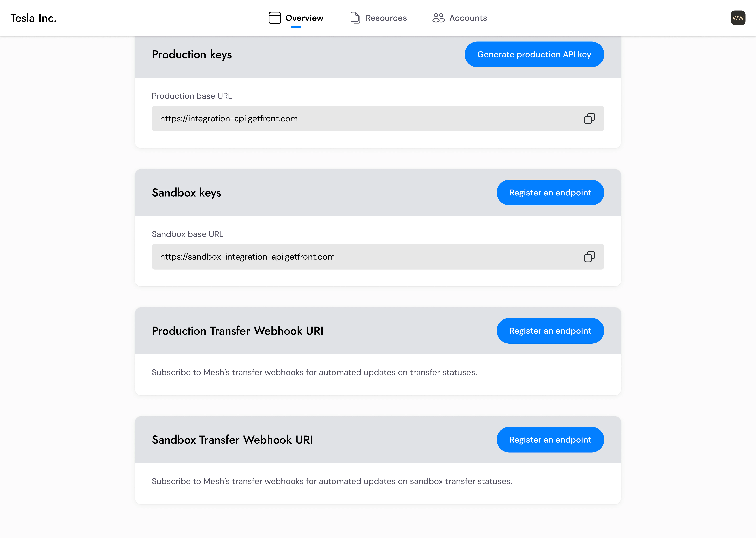This screenshot has width=756, height=538.
Task: Click the Tesla Inc. header title
Action: pyautogui.click(x=33, y=18)
